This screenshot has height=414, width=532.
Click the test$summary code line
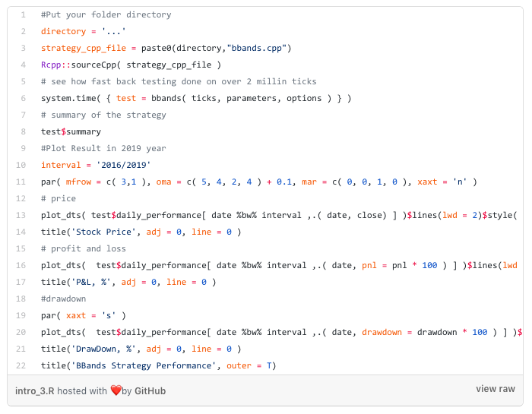[x=71, y=131]
